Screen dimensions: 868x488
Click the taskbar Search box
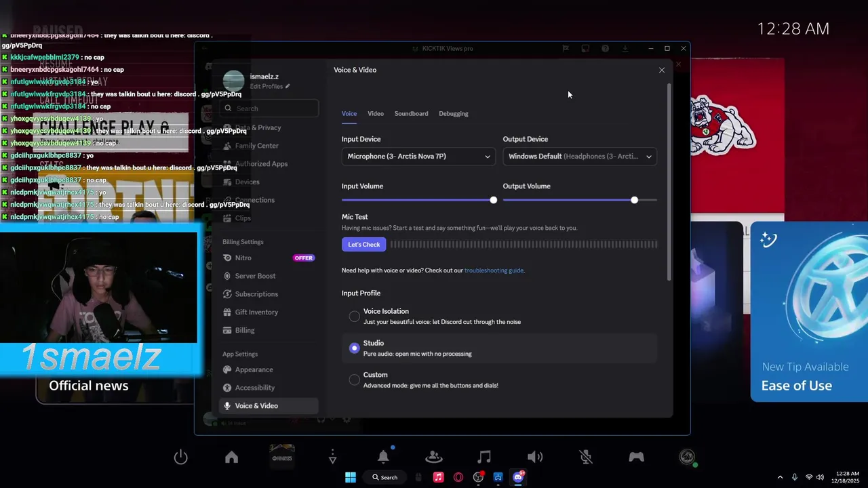click(x=384, y=477)
